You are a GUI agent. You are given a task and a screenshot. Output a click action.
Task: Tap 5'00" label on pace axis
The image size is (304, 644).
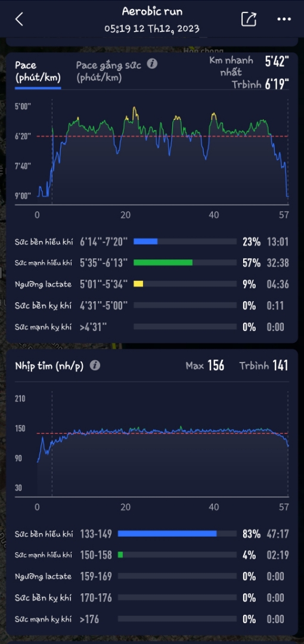coord(23,106)
